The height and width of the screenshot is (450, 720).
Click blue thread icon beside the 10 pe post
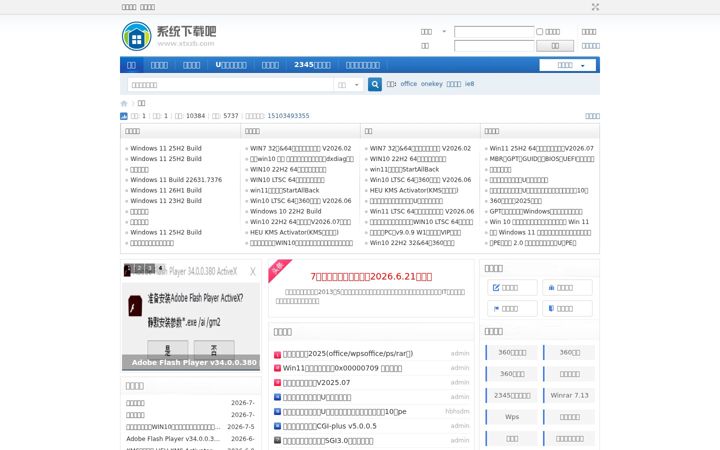click(x=277, y=412)
